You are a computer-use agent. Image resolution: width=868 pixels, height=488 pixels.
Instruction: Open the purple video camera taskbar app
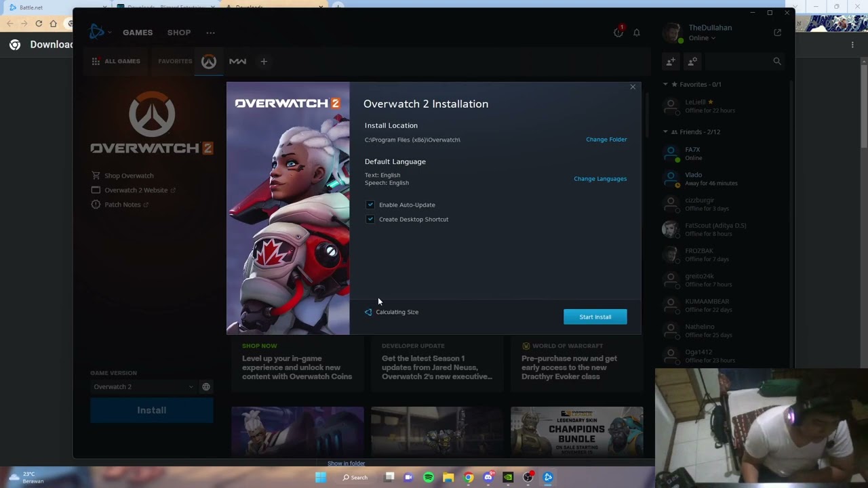pos(408,477)
